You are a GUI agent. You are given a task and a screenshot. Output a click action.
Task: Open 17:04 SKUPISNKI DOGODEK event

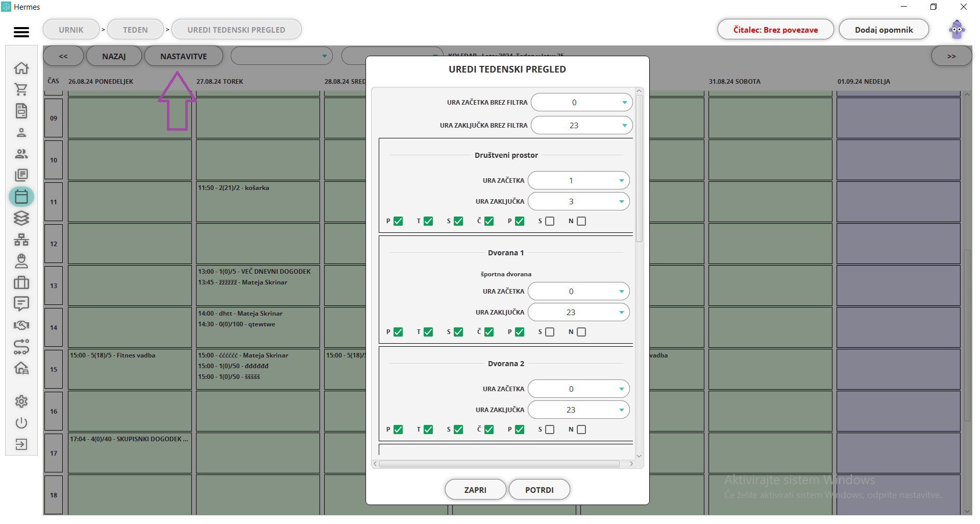(129, 439)
